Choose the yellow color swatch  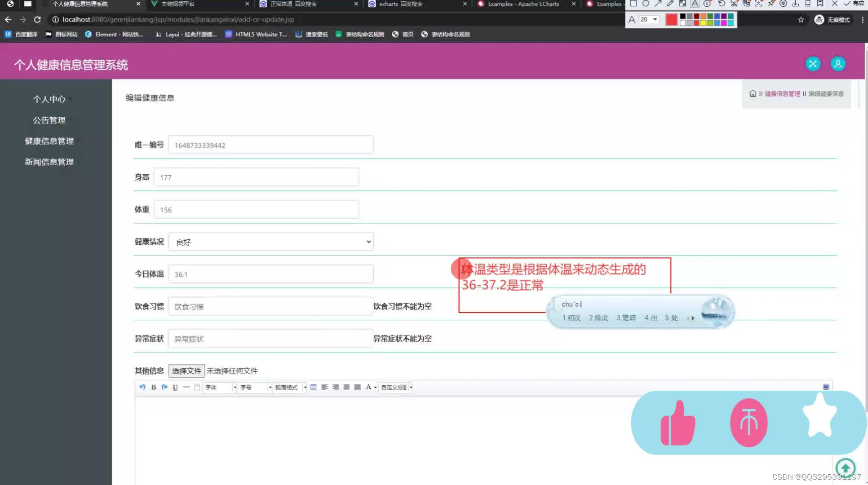pyautogui.click(x=703, y=23)
